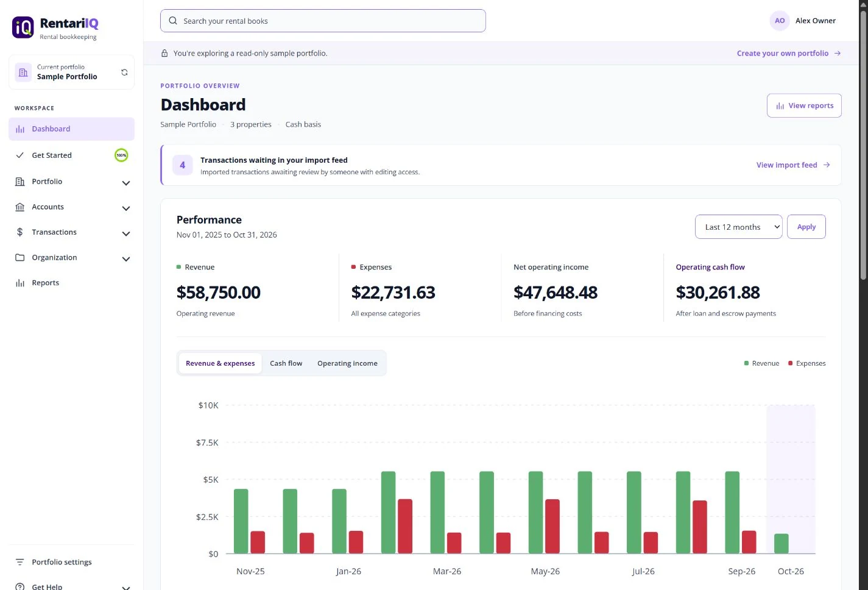Click the 4 pending transactions badge

(183, 165)
